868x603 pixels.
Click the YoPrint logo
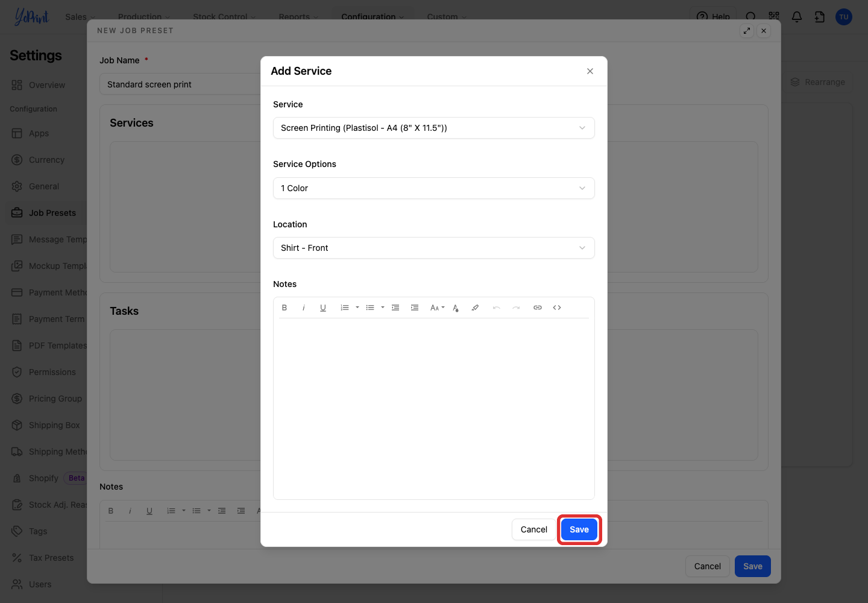(x=31, y=17)
